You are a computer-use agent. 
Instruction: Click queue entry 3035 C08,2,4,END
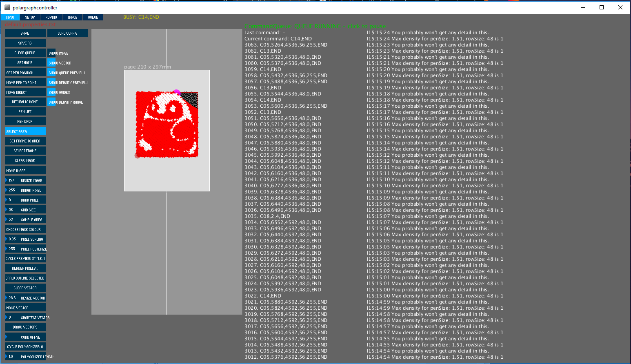click(x=267, y=216)
